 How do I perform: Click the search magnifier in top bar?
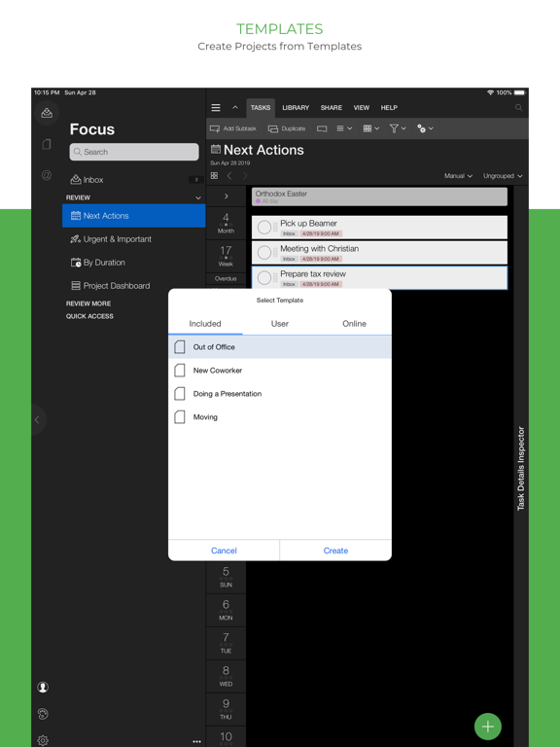[519, 108]
